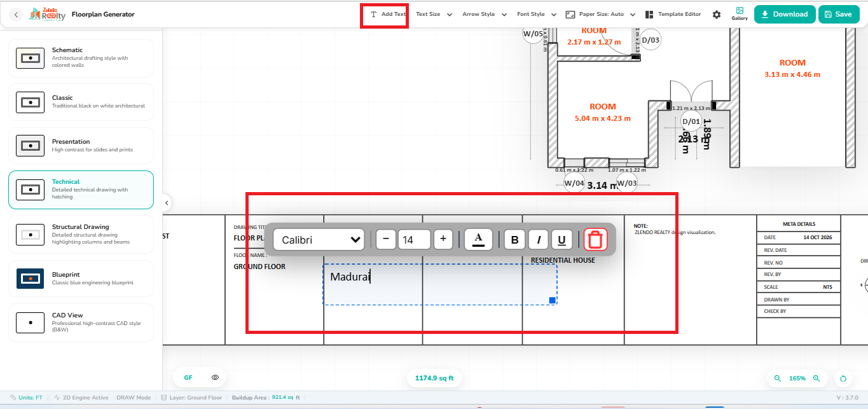
Task: Click the back arrow button
Action: (17, 14)
